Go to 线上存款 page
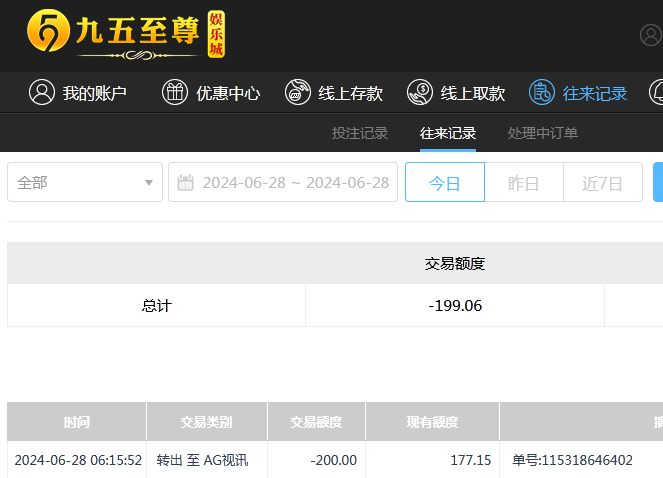Screen dimensions: 663x478 334,93
